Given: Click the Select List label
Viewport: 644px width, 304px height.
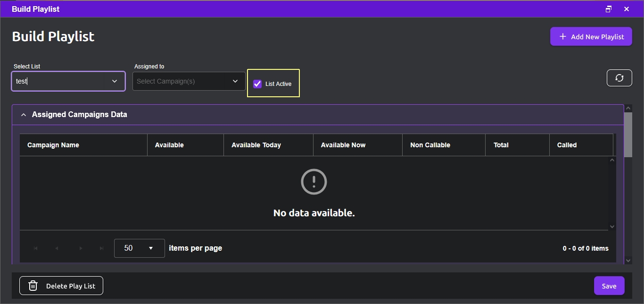Looking at the screenshot, I should 27,67.
